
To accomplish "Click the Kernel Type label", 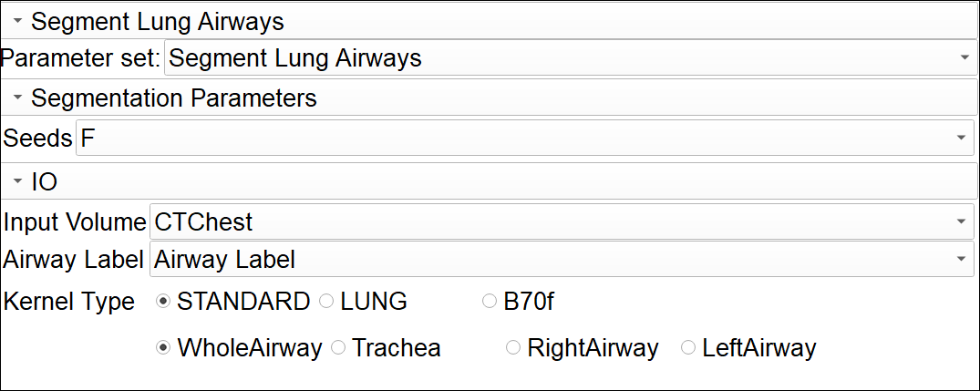I will tap(69, 302).
